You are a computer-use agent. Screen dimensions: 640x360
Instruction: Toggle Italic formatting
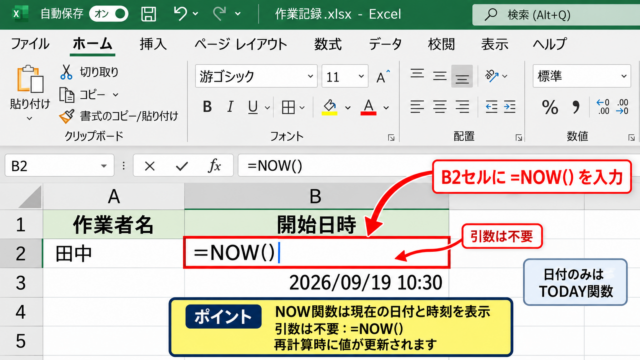coord(230,107)
